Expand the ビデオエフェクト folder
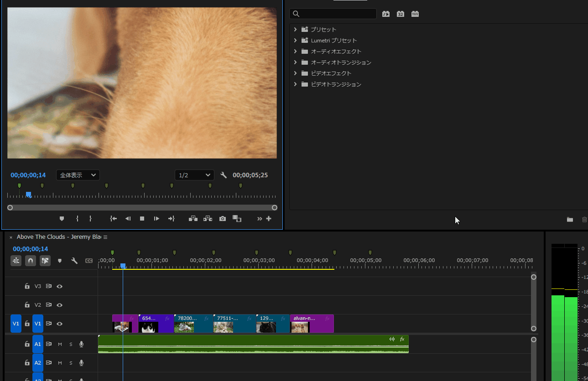The image size is (588, 381). point(295,73)
